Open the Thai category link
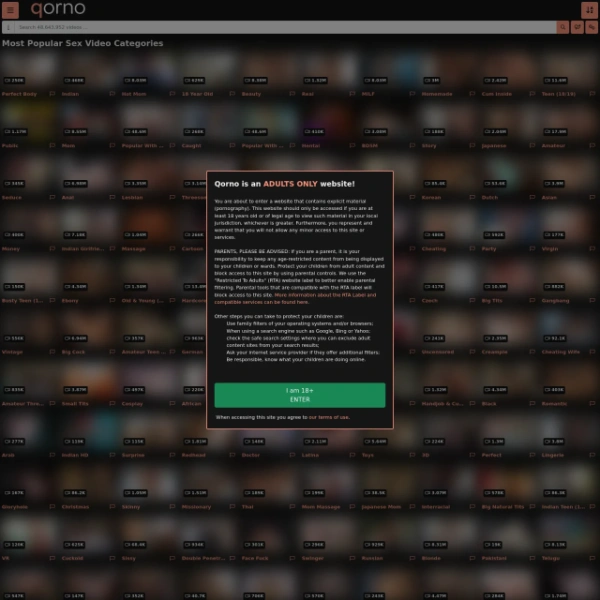 (x=247, y=507)
